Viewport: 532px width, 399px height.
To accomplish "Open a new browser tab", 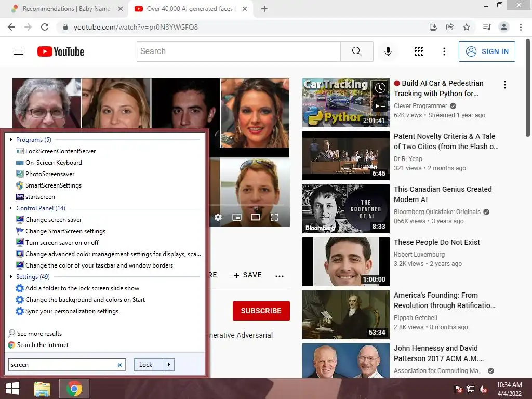I will (x=264, y=9).
